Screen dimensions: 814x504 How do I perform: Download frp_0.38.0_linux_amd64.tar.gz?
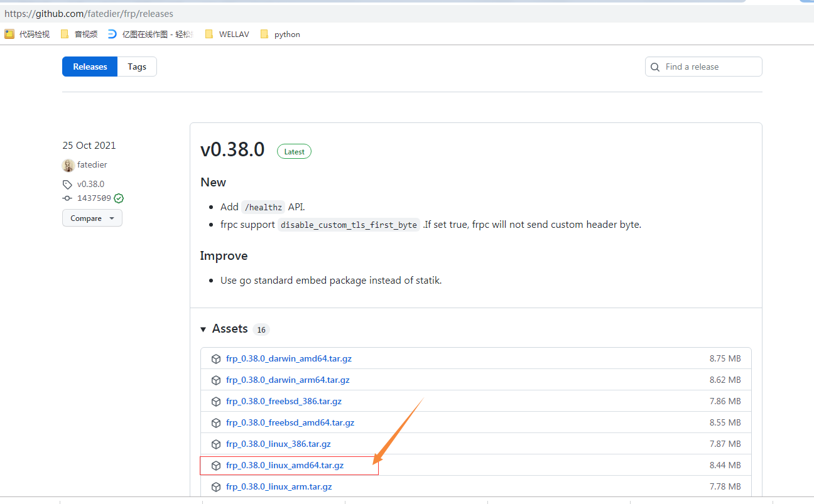pyautogui.click(x=285, y=466)
